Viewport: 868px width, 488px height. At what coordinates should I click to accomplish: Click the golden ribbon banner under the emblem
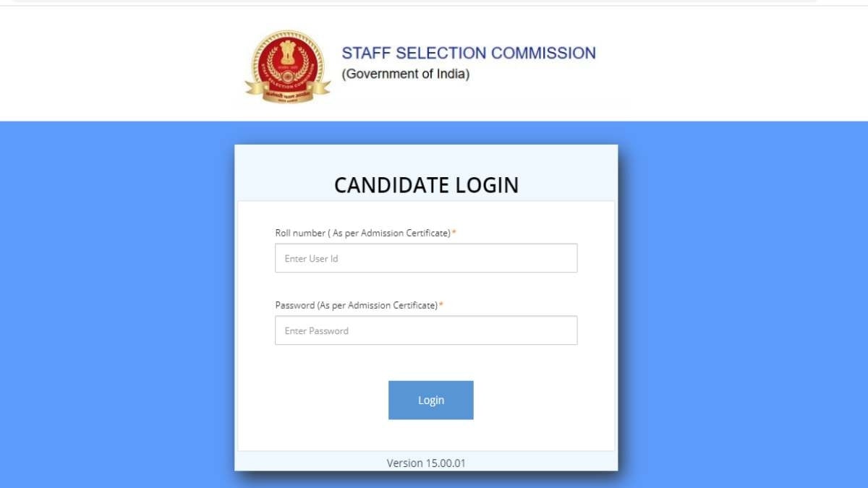point(288,92)
